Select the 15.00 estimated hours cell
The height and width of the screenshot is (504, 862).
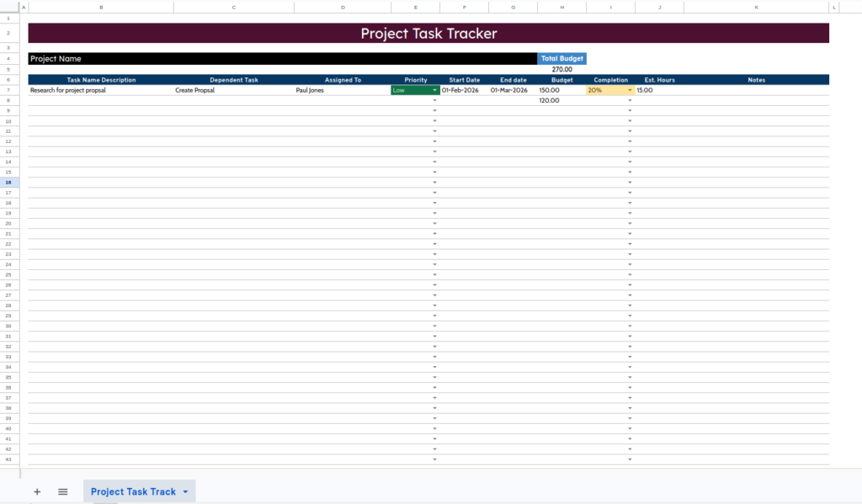(x=659, y=90)
